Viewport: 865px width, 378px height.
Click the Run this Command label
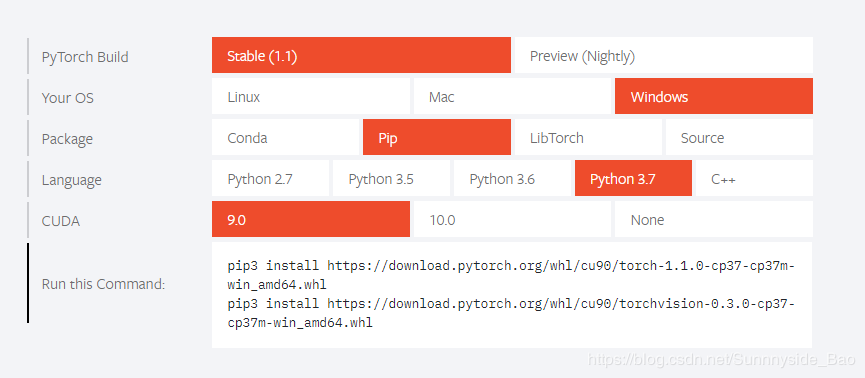point(103,284)
